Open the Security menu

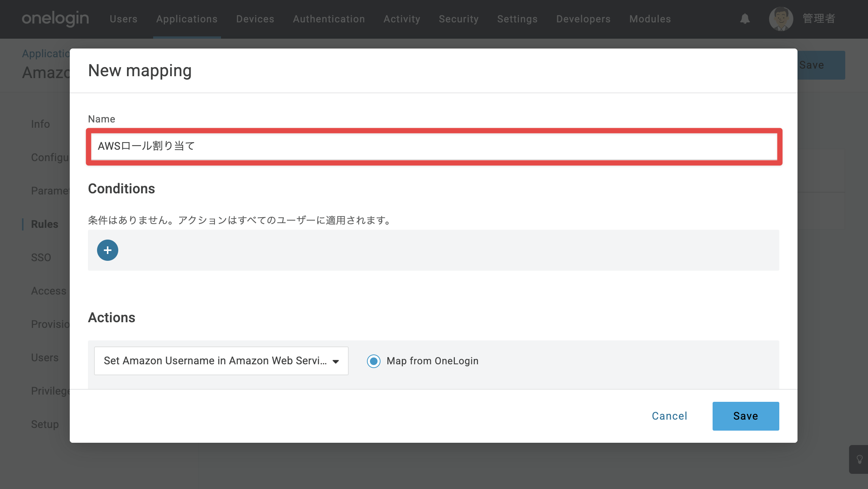tap(459, 19)
